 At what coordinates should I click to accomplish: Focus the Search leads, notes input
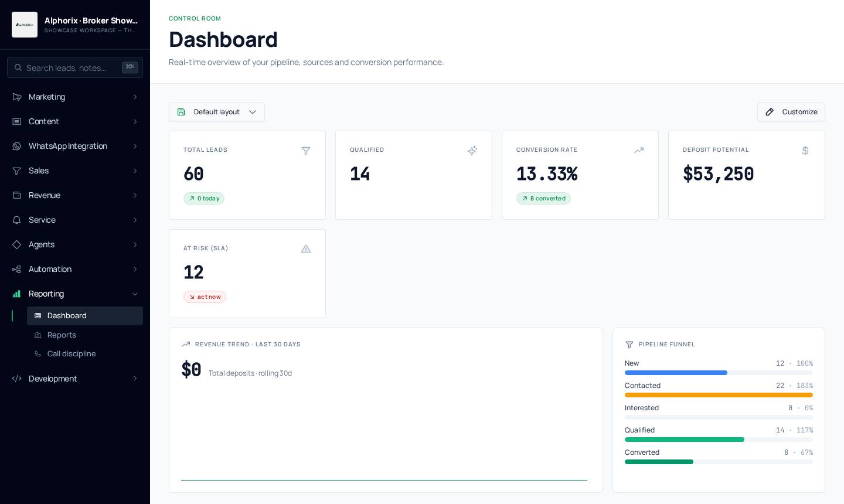75,67
